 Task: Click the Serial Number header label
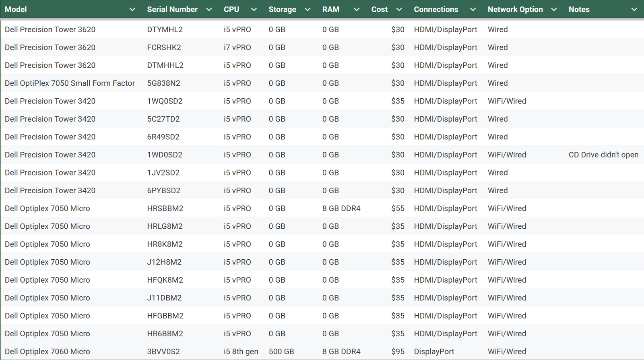pos(172,9)
